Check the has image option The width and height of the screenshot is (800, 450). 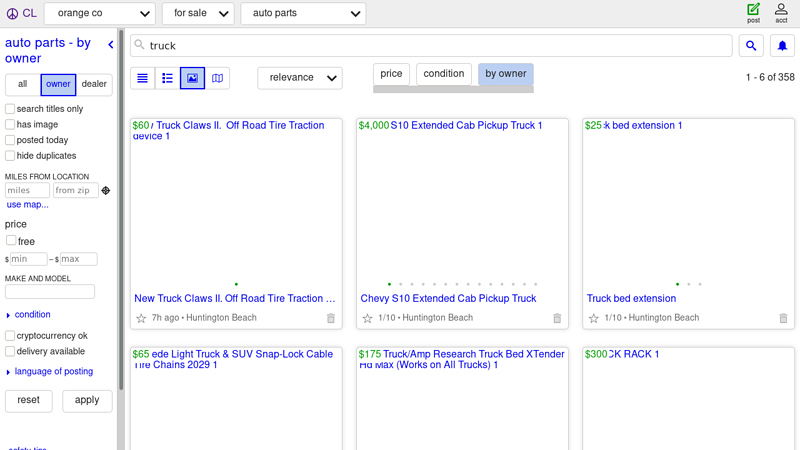10,125
